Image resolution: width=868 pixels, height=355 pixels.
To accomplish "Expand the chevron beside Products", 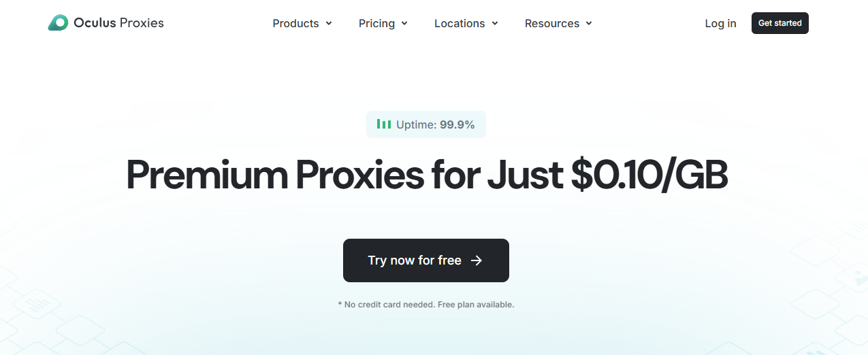I will coord(329,23).
